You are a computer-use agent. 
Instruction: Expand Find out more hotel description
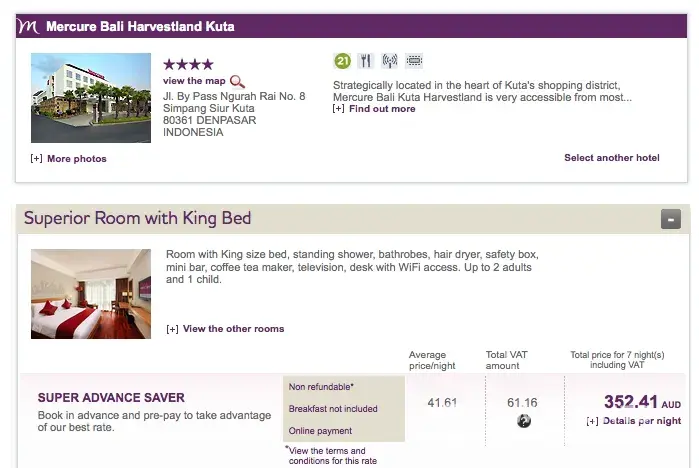pos(381,109)
